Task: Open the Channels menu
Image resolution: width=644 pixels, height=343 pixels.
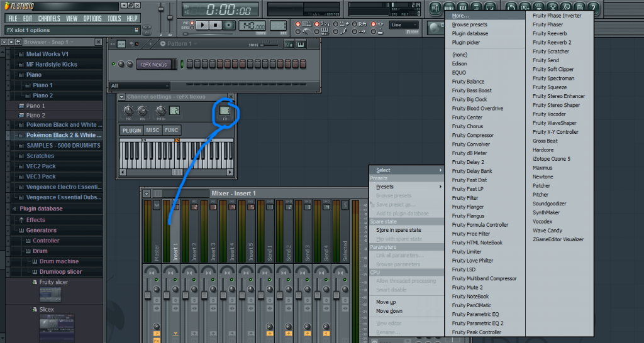Action: [49, 18]
